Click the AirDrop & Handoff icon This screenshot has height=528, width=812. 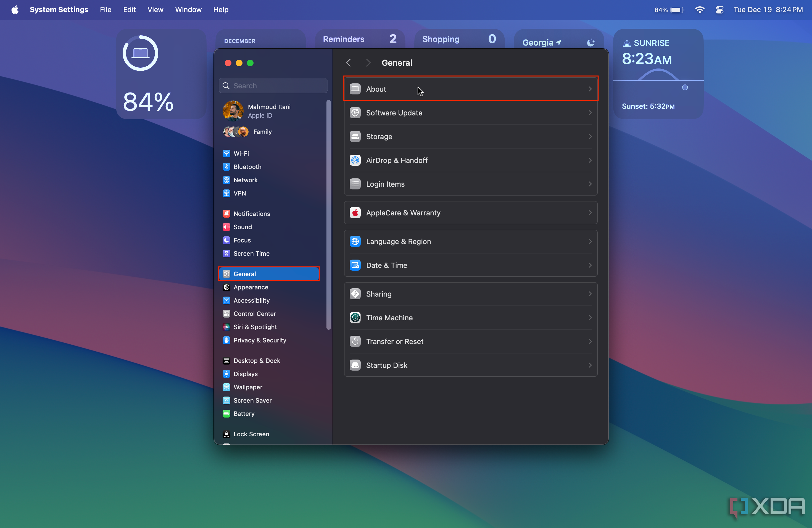355,160
